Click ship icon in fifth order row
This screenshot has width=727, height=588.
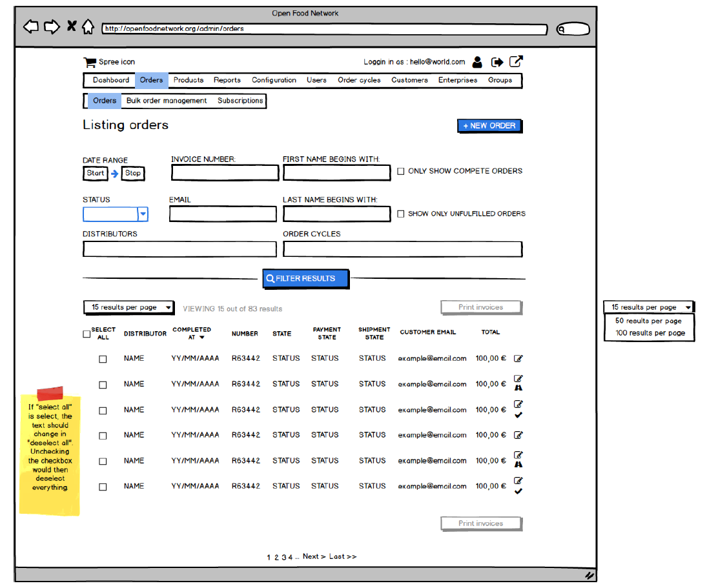(x=518, y=464)
